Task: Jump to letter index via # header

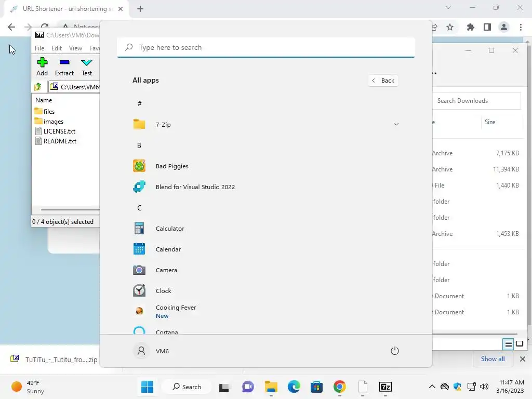Action: coord(139,104)
